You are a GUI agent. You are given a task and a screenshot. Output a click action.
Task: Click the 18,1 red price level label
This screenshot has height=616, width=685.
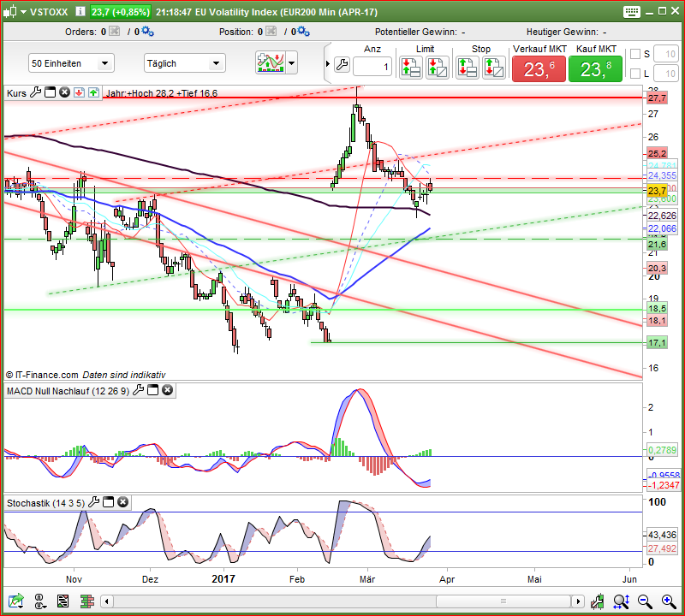(x=657, y=321)
